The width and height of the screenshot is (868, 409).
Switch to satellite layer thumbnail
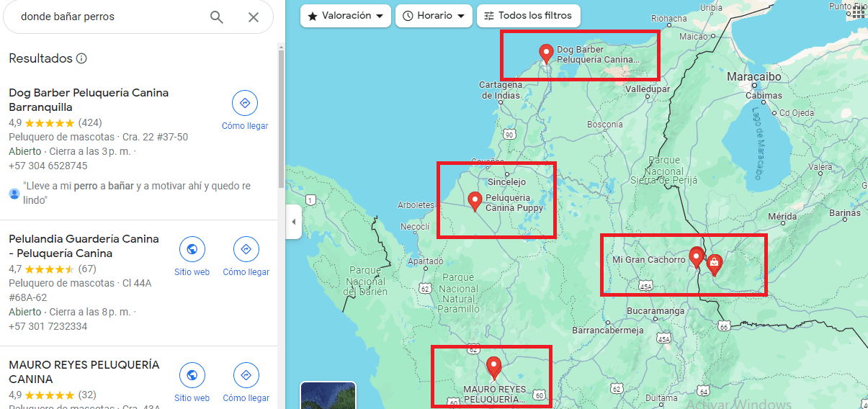tap(328, 395)
